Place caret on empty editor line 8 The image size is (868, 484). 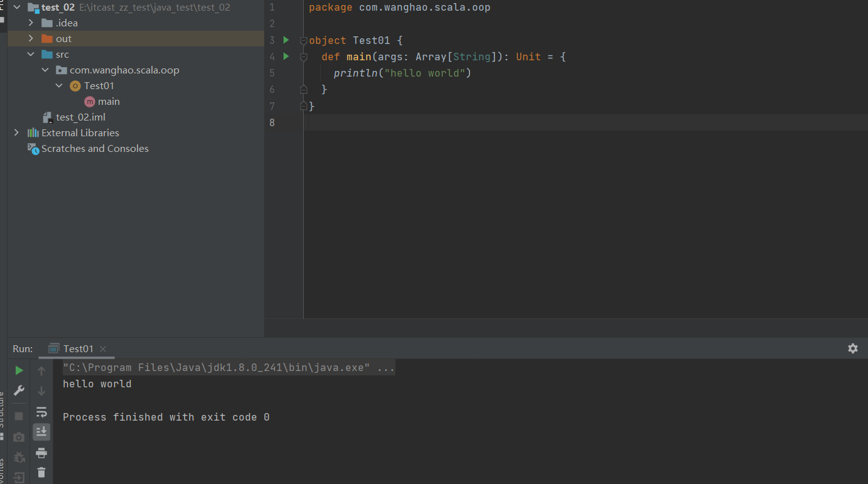click(x=587, y=122)
